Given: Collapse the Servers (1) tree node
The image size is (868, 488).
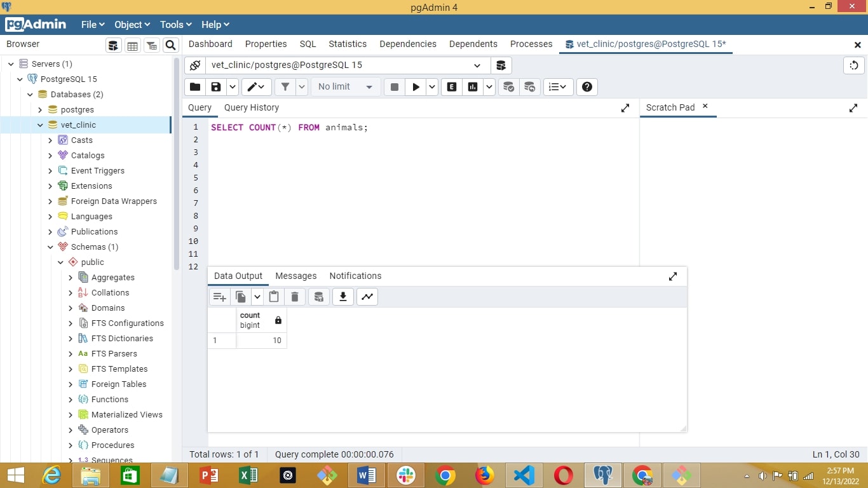Looking at the screenshot, I should click(x=11, y=64).
